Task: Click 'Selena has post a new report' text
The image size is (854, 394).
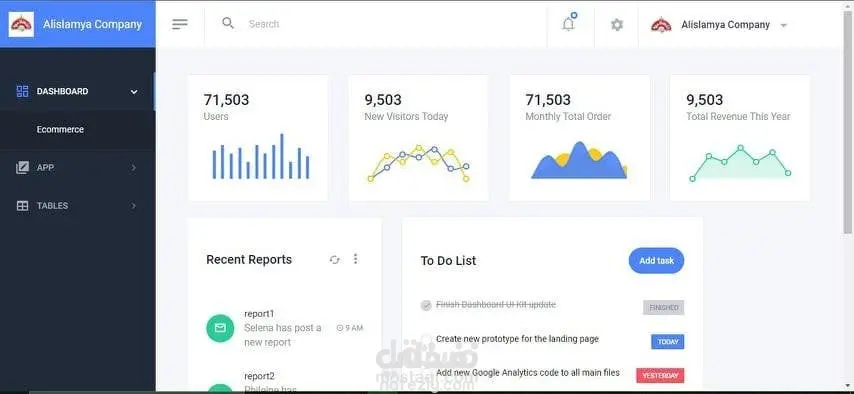Action: coord(283,335)
